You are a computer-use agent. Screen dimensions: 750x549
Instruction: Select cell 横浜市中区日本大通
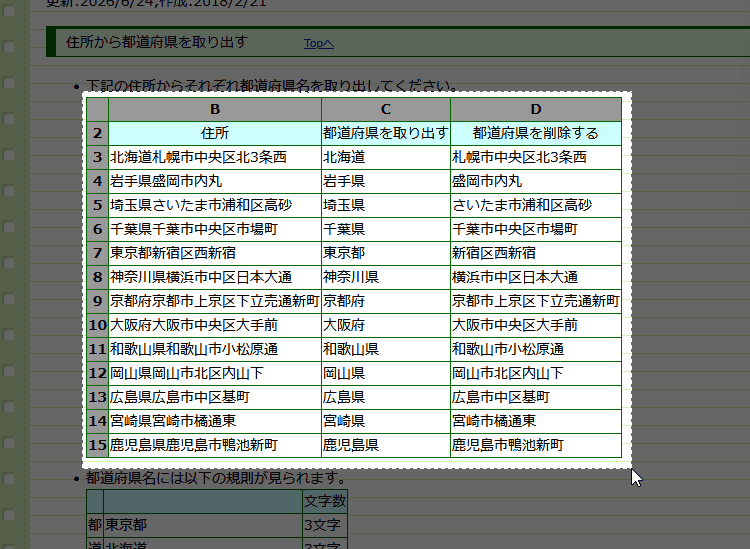(x=536, y=277)
